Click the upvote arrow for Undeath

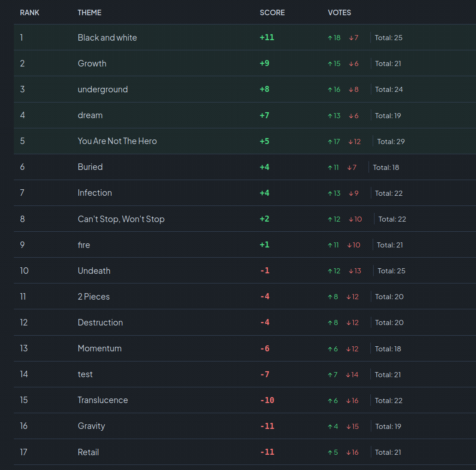330,271
